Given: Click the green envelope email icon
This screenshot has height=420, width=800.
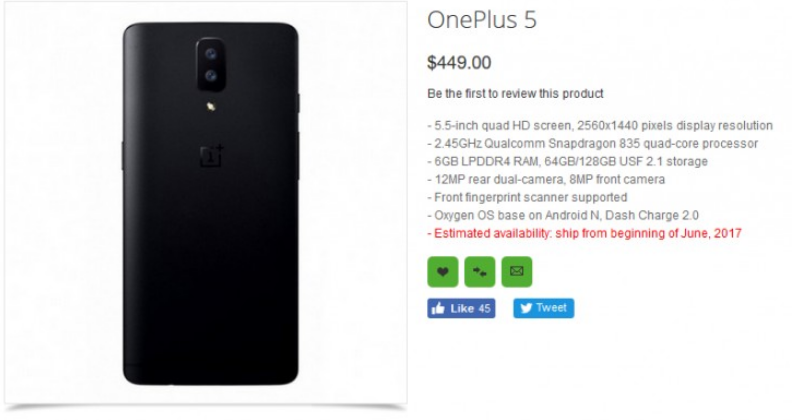Looking at the screenshot, I should pos(517,271).
